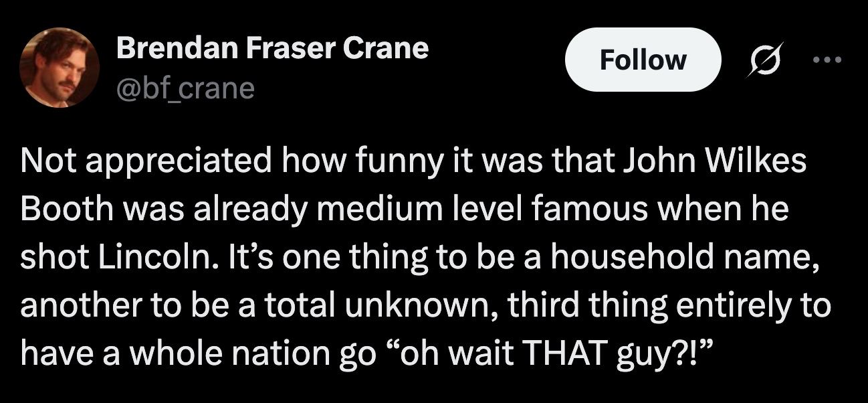
Task: Click the word "shot" in the tweet
Action: pyautogui.click(x=45, y=258)
